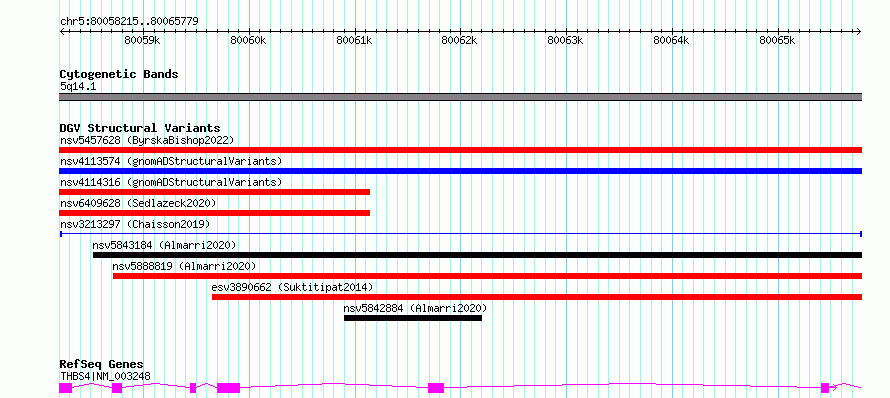
Task: Click the 80059k ruler tick label
Action: click(142, 40)
